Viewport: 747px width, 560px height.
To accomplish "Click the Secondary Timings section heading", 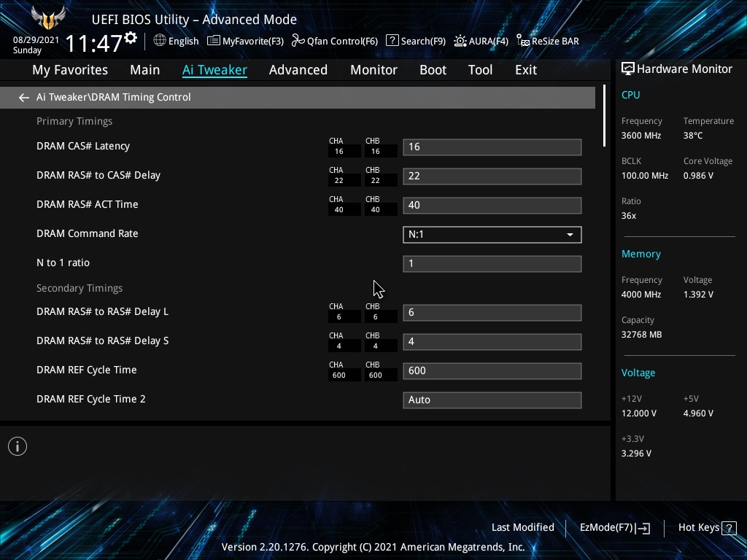I will 80,289.
